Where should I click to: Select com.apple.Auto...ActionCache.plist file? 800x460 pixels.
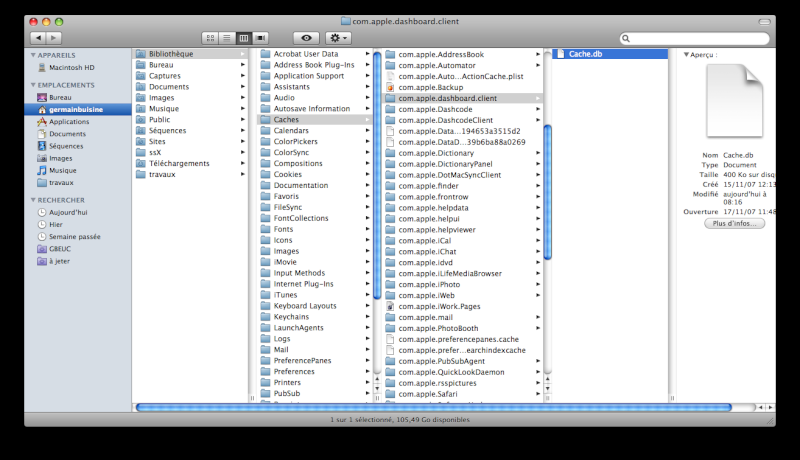462,76
